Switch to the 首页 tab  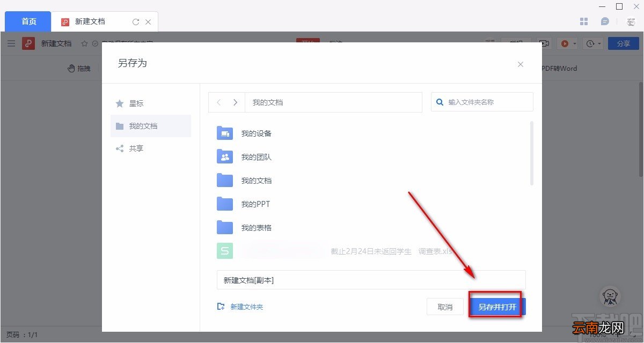(x=28, y=21)
